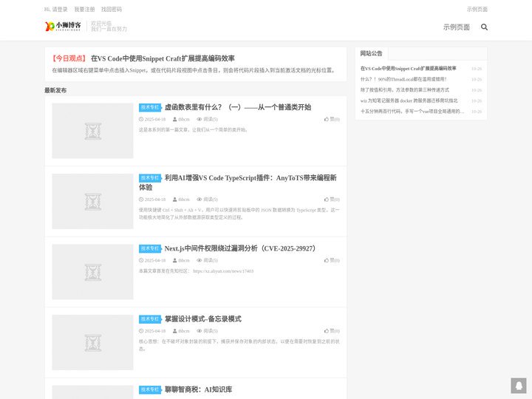Click 技术专栏 tag beside 聊聊智商税 title

coord(150,389)
